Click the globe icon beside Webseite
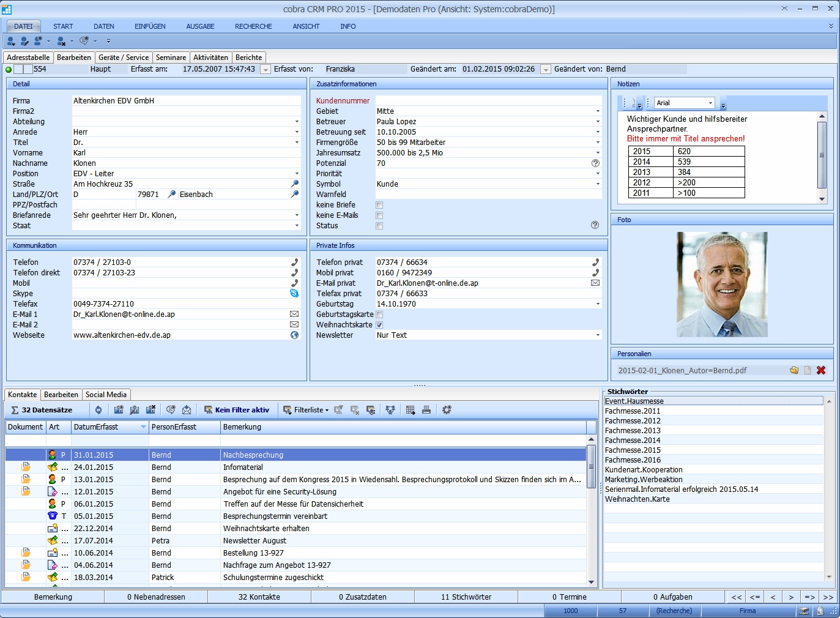 click(x=294, y=335)
